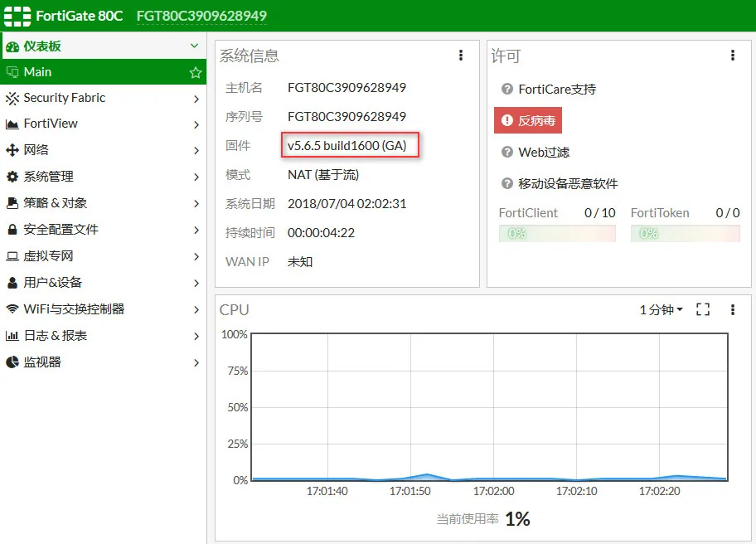Expand the Security Fabric menu chevron

click(196, 99)
